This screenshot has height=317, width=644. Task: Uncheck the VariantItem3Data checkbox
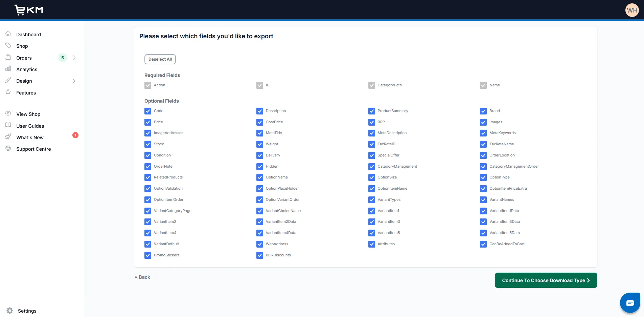[483, 222]
